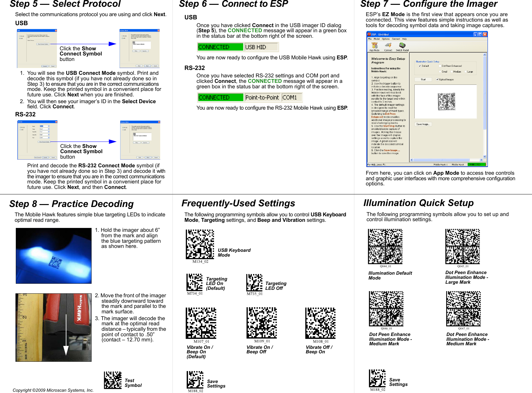Select the Medium mark size radio button
Image resolution: width=532 pixels, height=393 pixels.
452,72
